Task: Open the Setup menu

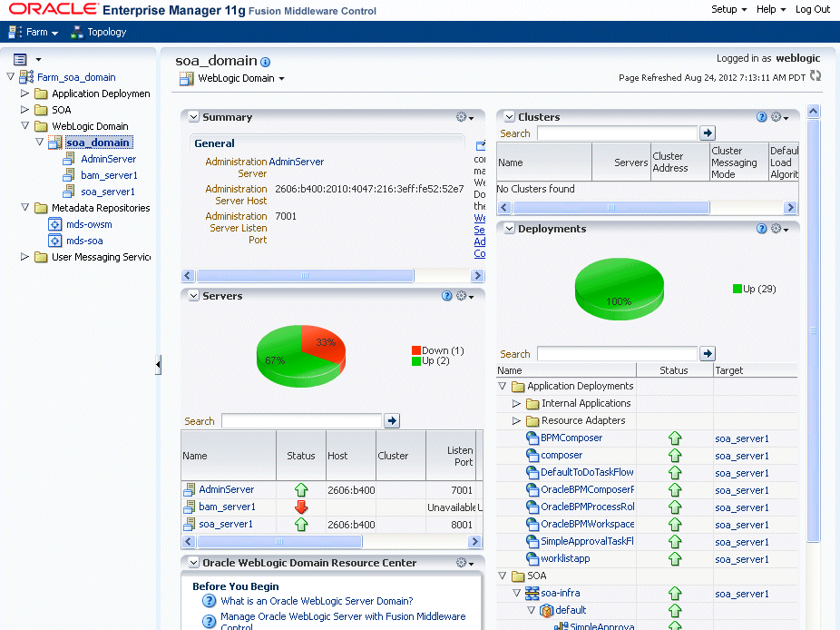Action: click(728, 10)
